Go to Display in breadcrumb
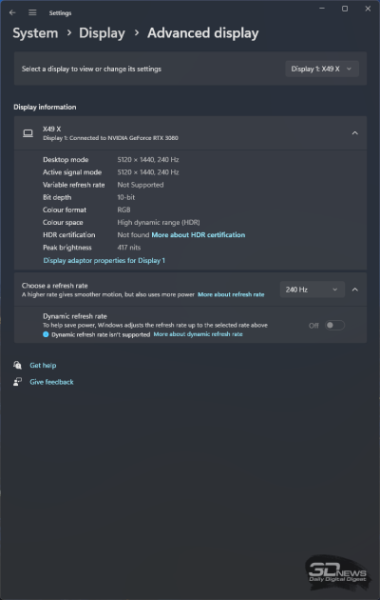 coord(102,33)
